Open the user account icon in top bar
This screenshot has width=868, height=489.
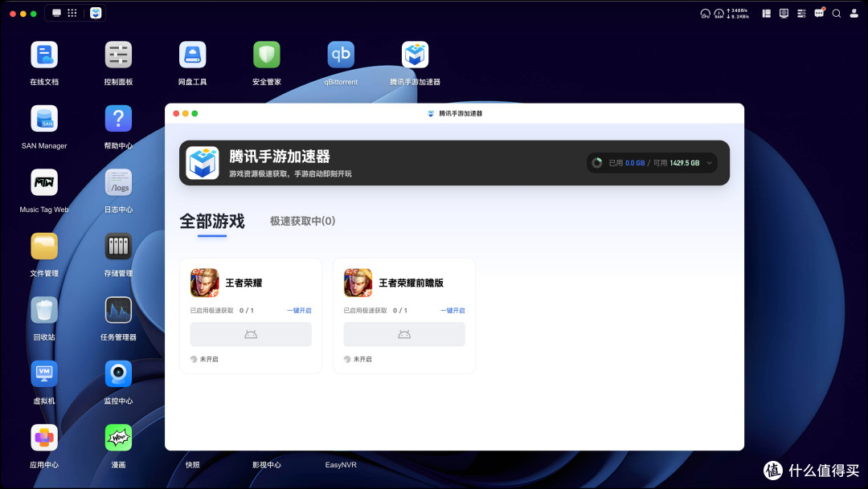[x=854, y=14]
